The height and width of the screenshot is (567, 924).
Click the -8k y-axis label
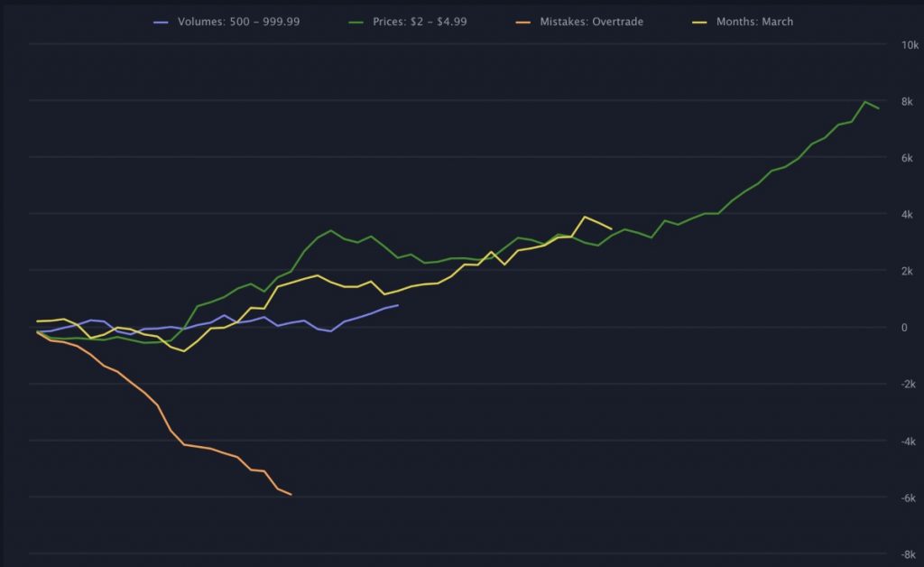point(908,554)
